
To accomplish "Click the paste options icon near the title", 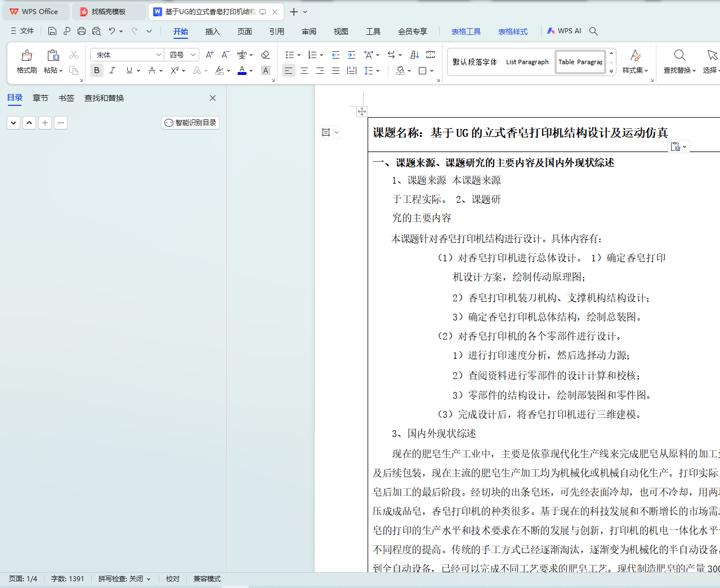I will 676,146.
